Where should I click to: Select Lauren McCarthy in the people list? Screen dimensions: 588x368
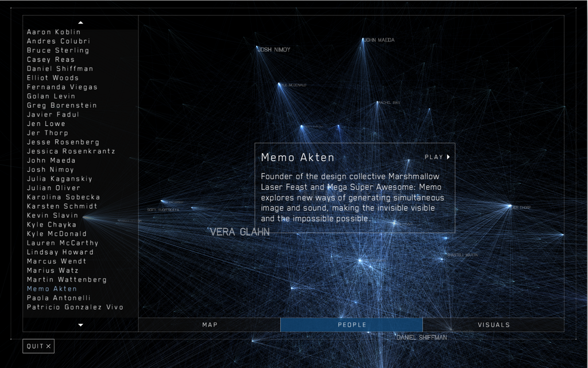63,243
